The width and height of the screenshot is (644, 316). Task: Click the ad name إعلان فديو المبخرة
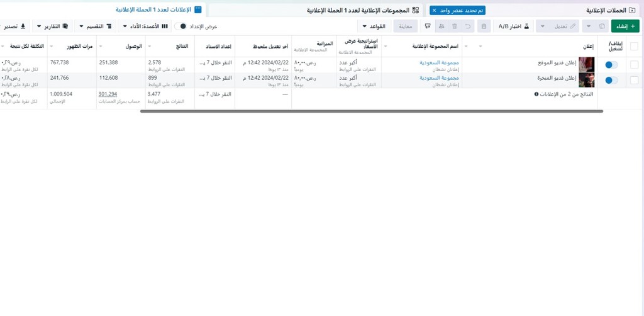557,78
